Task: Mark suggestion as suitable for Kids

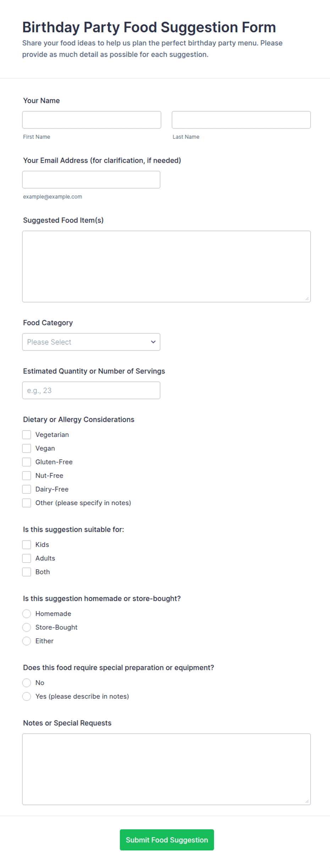Action: pos(27,544)
